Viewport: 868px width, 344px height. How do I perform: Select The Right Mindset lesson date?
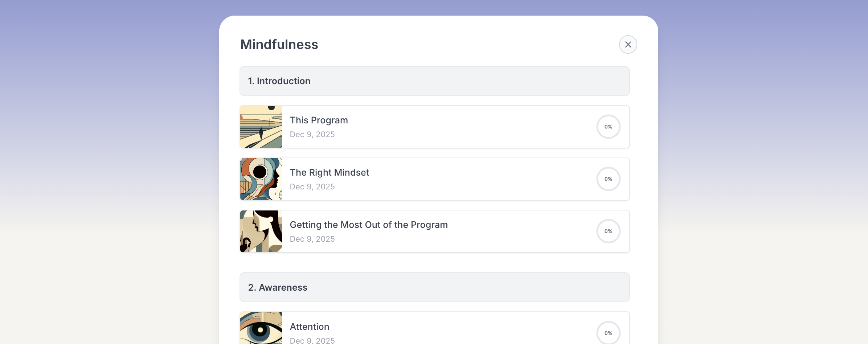click(x=312, y=187)
